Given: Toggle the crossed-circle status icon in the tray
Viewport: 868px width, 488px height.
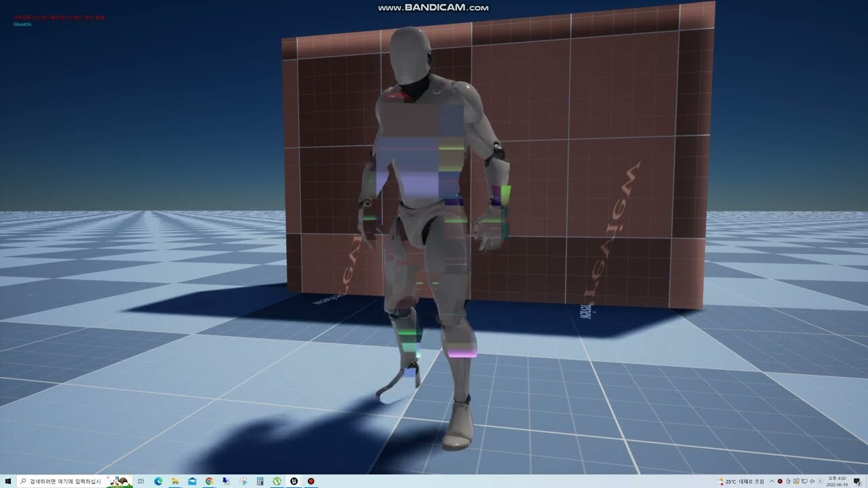Looking at the screenshot, I should click(x=820, y=481).
